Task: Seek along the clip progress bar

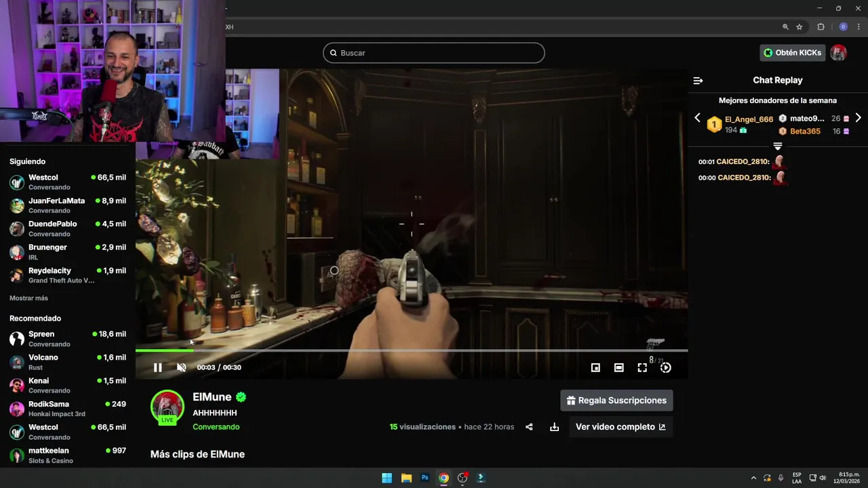Action: tap(412, 350)
